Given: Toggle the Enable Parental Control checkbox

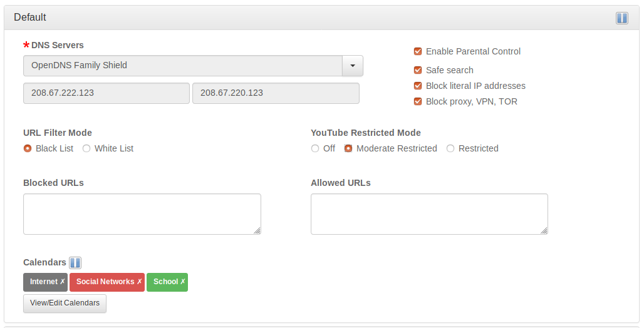Looking at the screenshot, I should coord(418,51).
